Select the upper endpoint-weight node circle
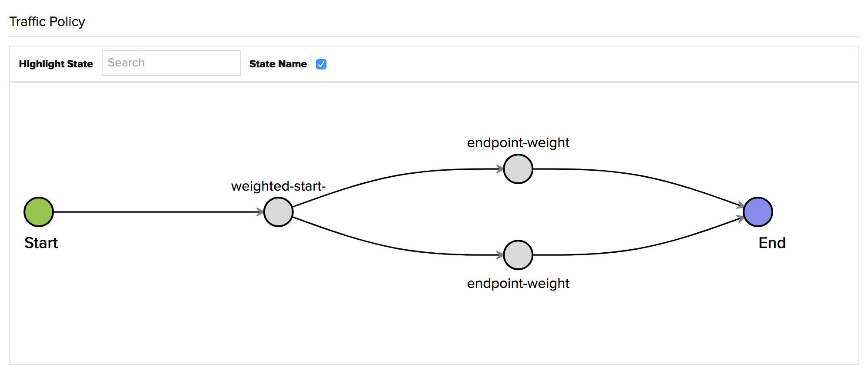Image resolution: width=868 pixels, height=383 pixels. pyautogui.click(x=518, y=169)
